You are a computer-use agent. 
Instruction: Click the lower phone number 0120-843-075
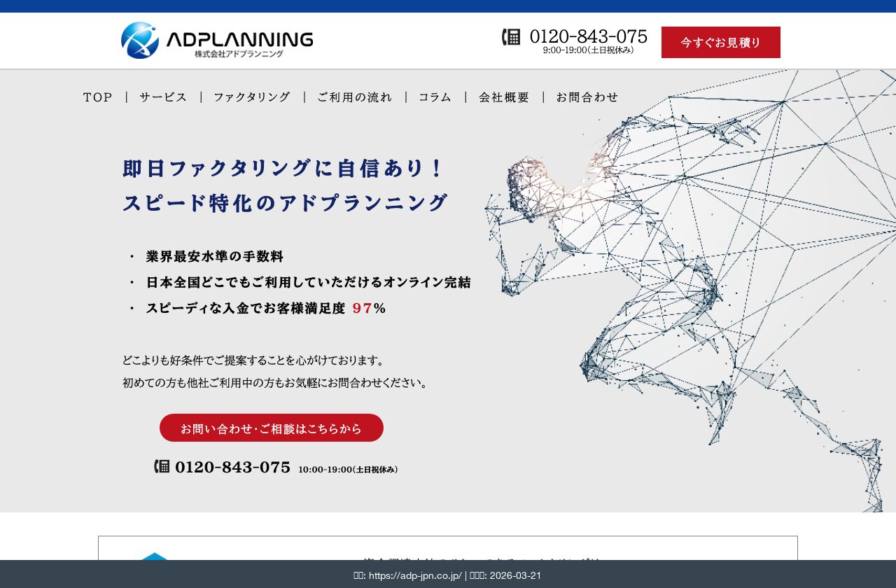point(233,466)
